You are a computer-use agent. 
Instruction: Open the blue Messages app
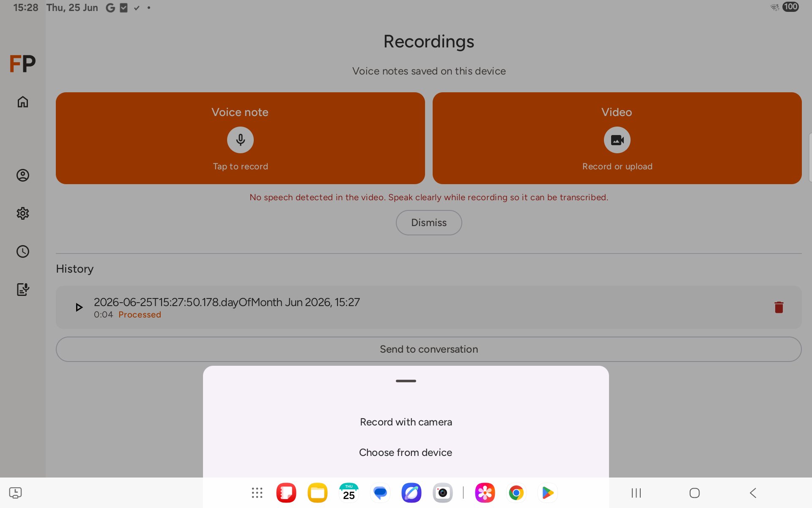click(380, 493)
